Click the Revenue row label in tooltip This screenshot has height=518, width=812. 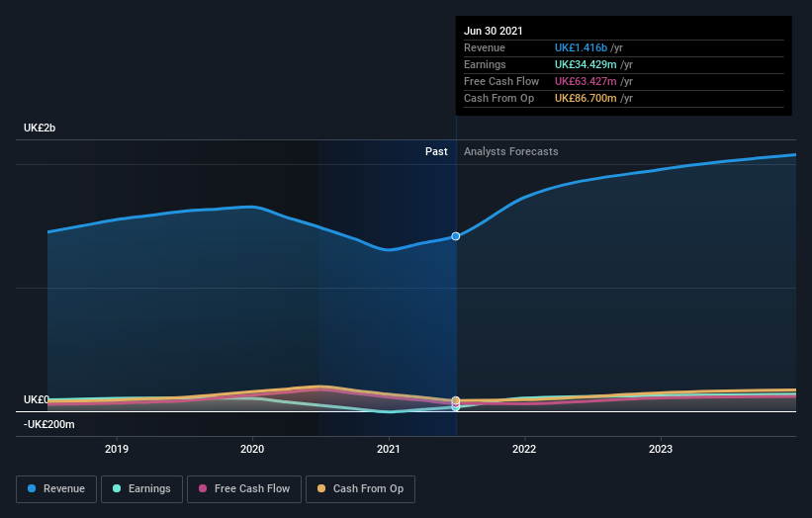[x=485, y=47]
